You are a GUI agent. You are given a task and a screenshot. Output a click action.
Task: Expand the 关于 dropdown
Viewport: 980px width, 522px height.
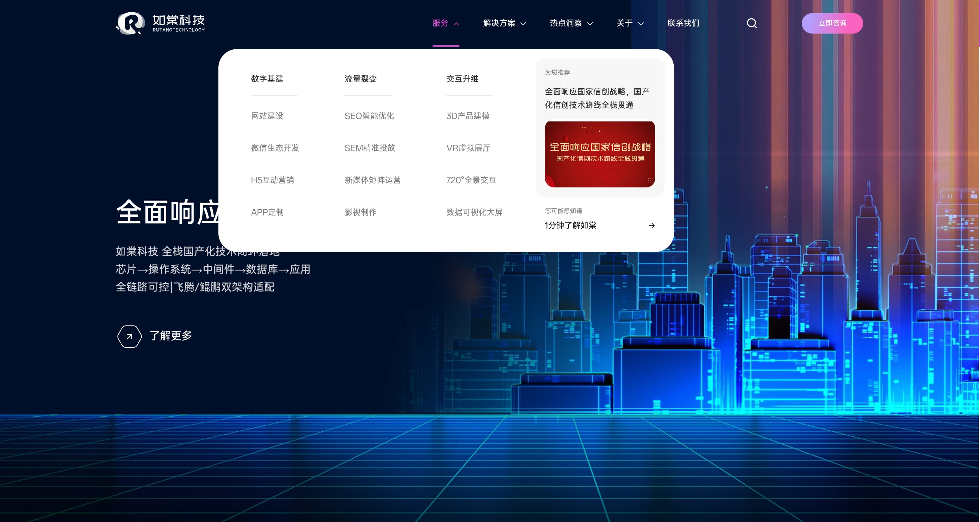(630, 23)
